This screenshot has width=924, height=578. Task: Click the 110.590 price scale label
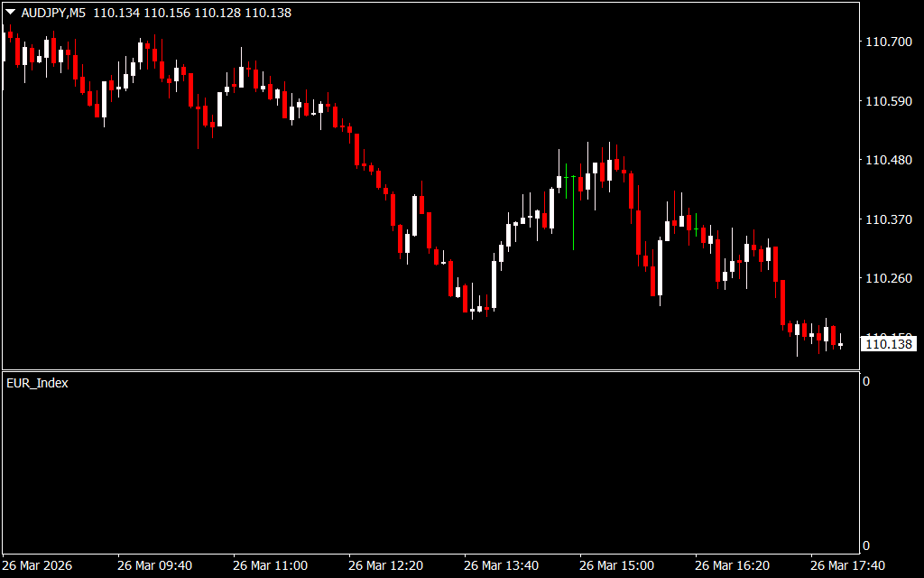(x=889, y=101)
